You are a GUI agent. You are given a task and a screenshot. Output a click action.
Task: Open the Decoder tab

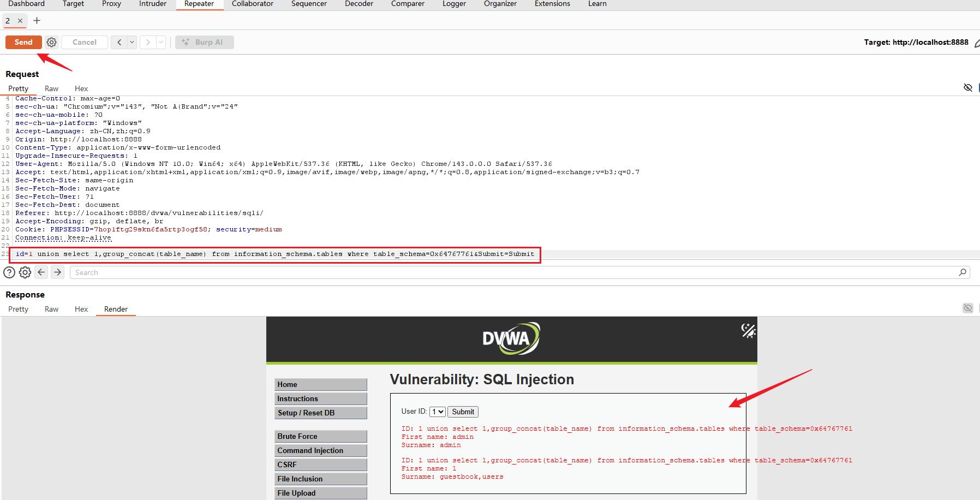pyautogui.click(x=359, y=4)
